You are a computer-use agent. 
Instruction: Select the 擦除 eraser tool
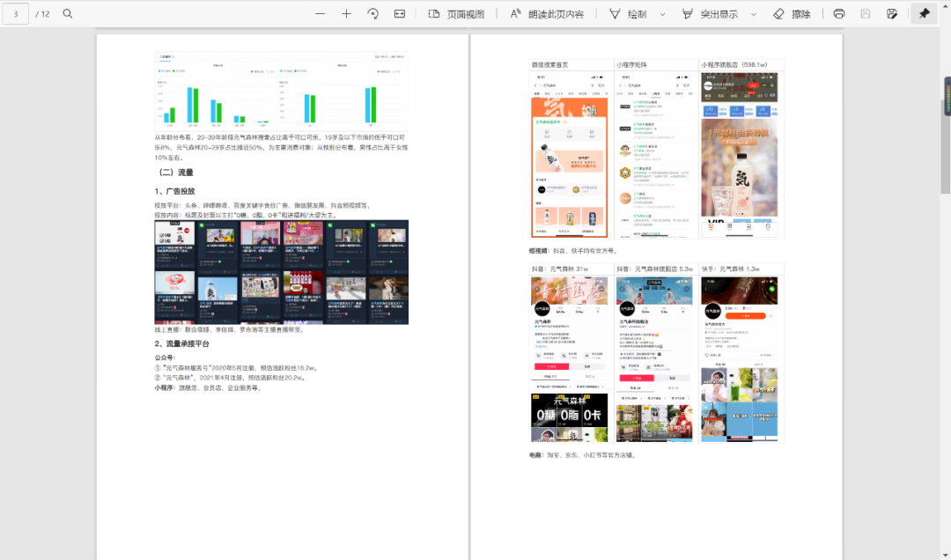(792, 14)
